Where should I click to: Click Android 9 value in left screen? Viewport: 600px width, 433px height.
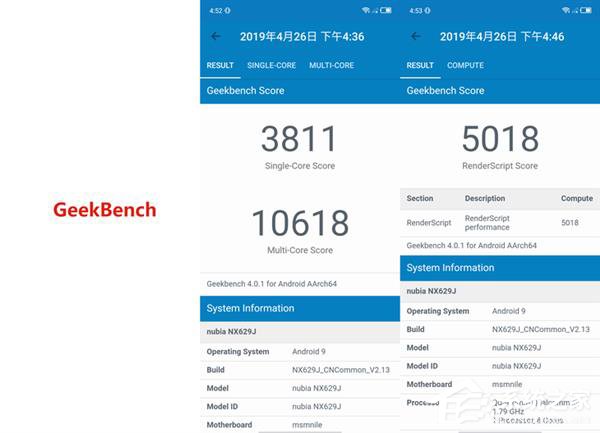[308, 352]
